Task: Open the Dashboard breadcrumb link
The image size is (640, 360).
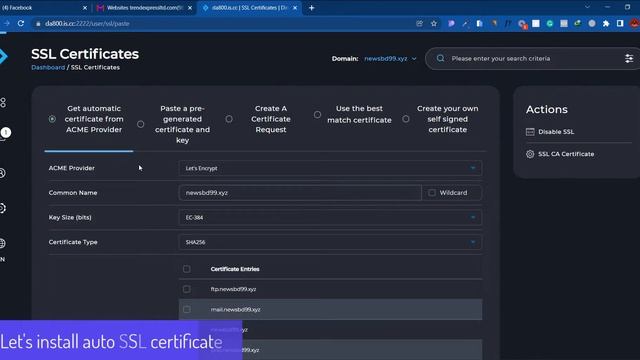Action: click(48, 67)
